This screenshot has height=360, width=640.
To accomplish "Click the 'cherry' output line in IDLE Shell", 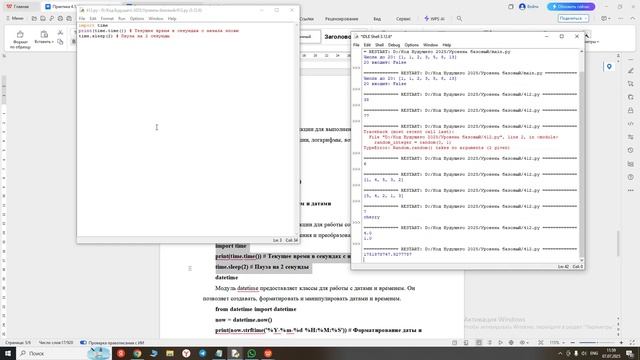I will [x=371, y=217].
